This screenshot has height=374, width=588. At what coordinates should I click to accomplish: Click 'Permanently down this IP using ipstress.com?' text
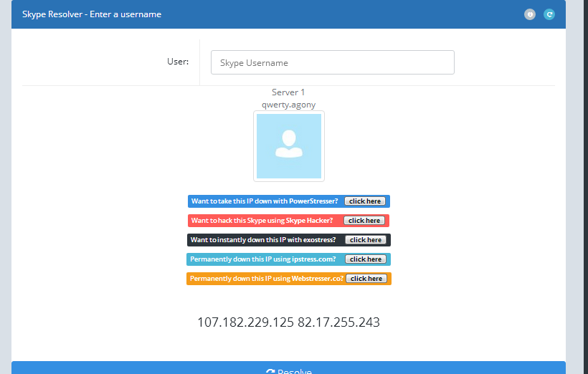263,259
